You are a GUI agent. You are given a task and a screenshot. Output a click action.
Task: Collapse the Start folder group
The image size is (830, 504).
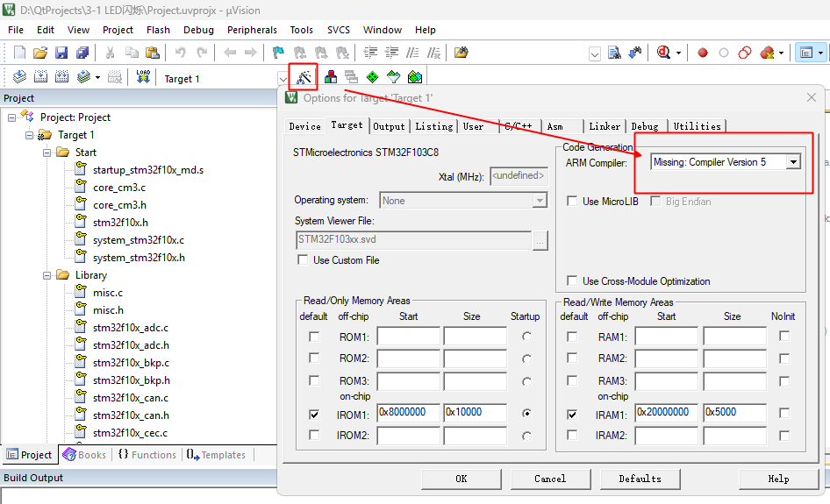[47, 153]
